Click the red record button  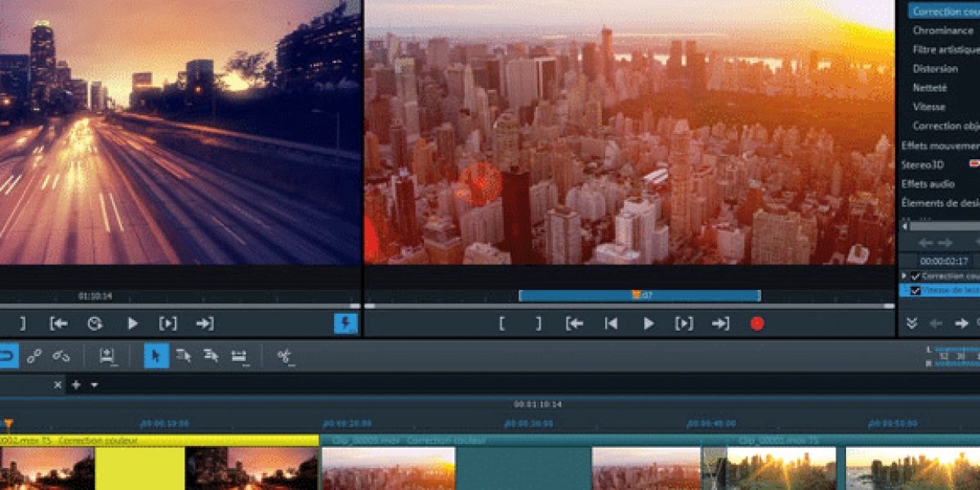coord(757,323)
